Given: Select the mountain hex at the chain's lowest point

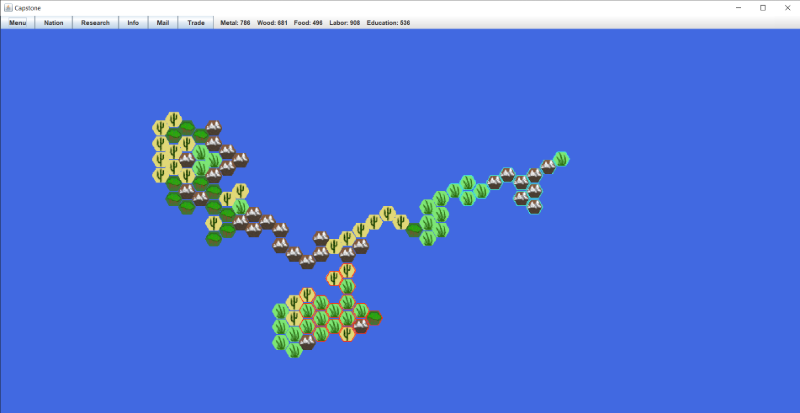Looking at the screenshot, I should tap(307, 262).
